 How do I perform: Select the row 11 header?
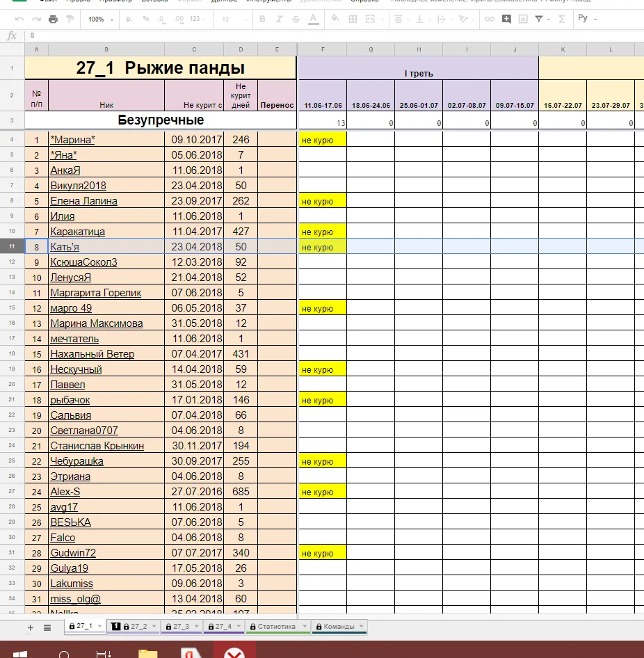[x=12, y=246]
